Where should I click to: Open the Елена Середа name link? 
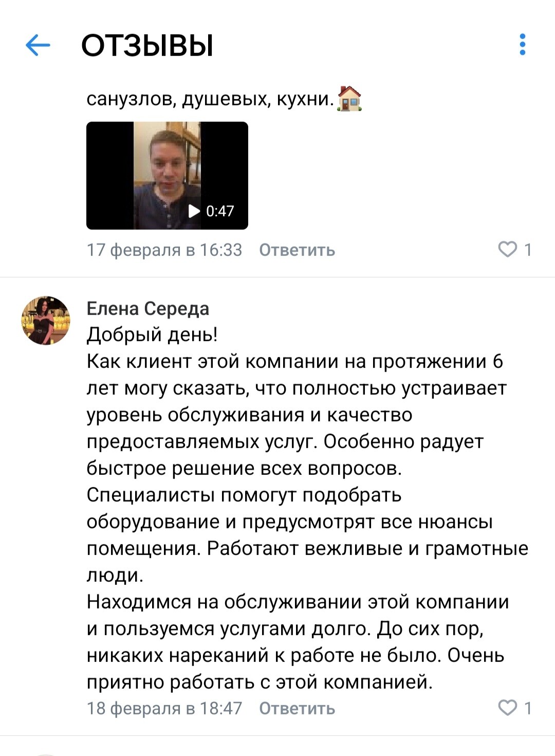148,308
